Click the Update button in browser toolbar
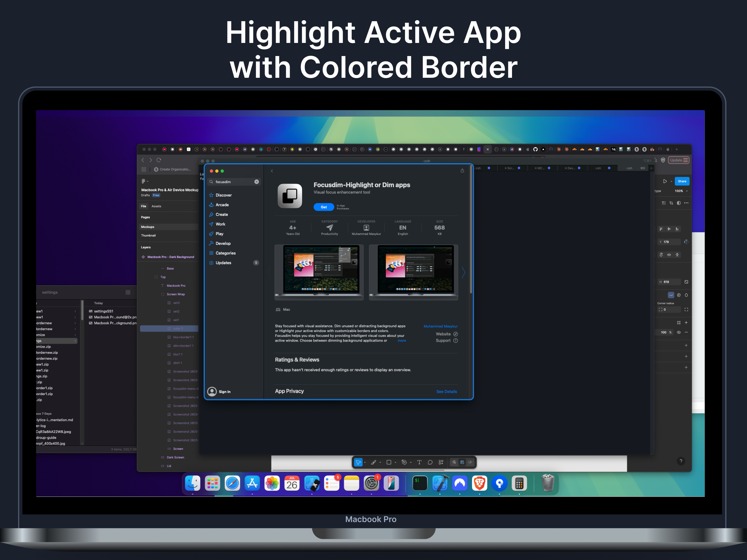Viewport: 747px width, 560px height. click(679, 160)
